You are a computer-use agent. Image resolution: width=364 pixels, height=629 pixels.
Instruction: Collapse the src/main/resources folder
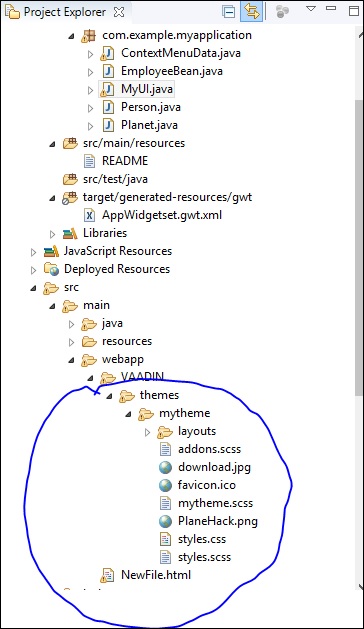53,144
